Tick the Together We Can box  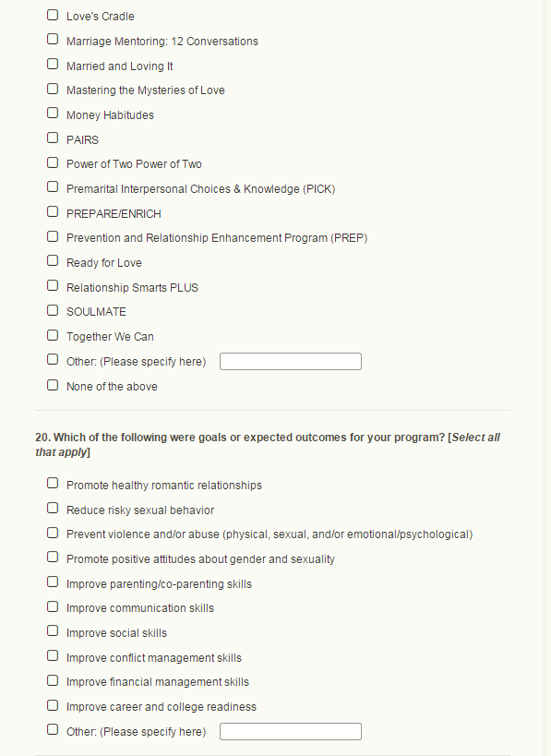pos(53,335)
